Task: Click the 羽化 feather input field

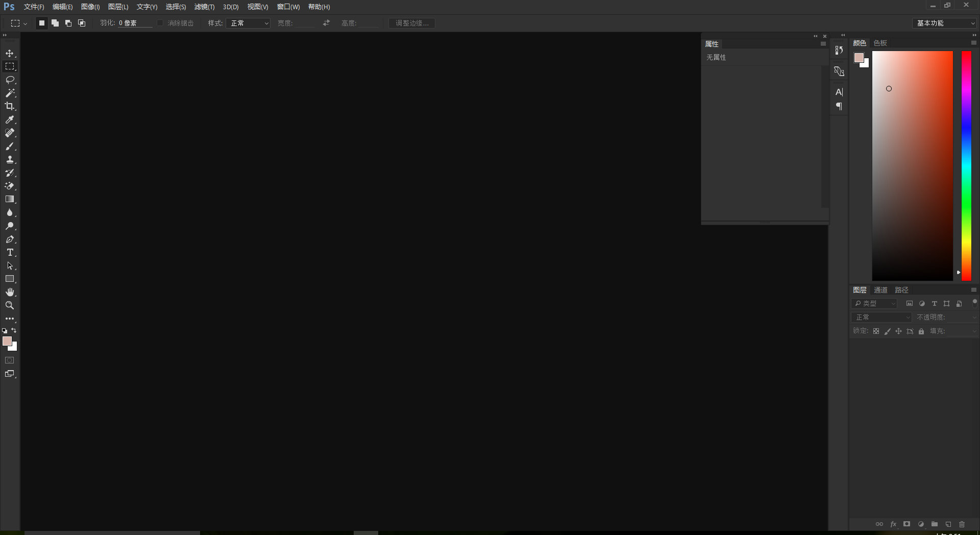Action: point(135,23)
